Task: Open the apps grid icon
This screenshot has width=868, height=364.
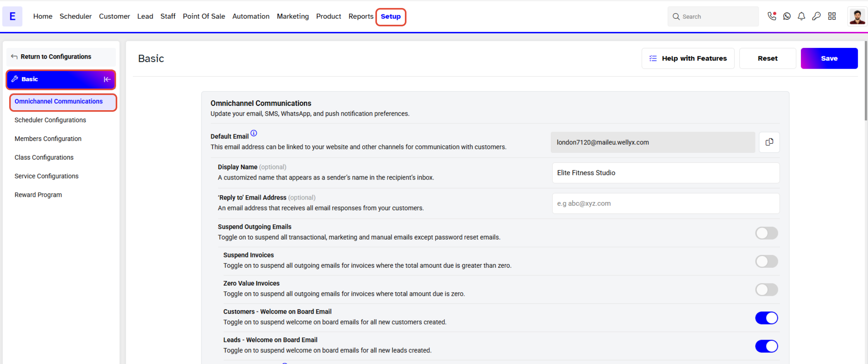Action: click(x=832, y=16)
